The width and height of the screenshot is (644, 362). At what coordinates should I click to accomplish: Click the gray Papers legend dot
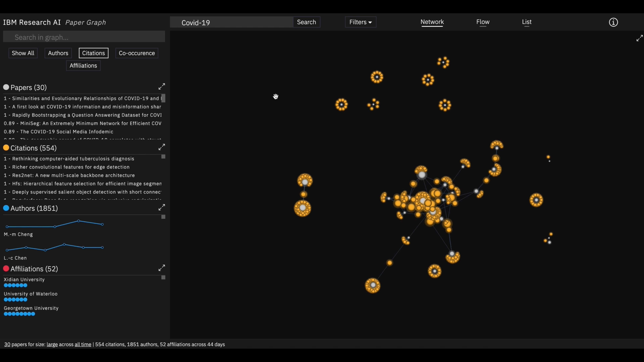(x=6, y=87)
